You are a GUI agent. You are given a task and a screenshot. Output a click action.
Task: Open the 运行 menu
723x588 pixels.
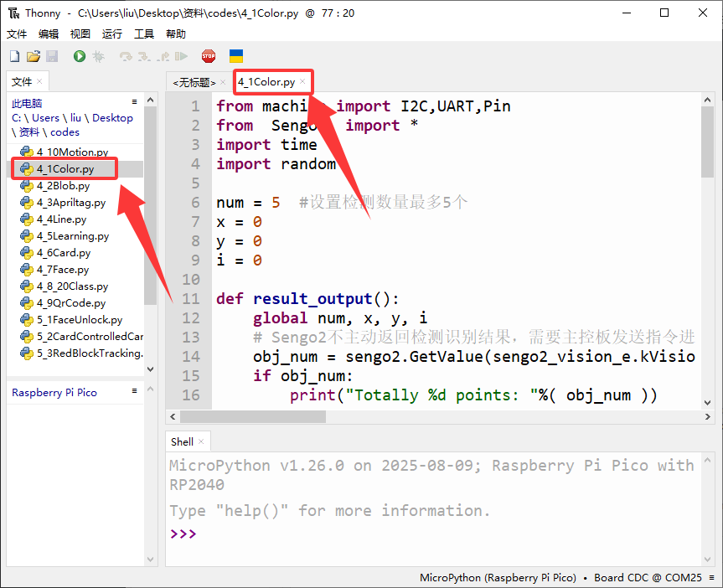[112, 34]
